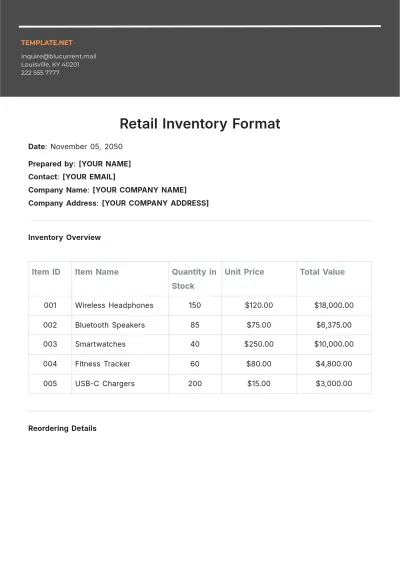The height and width of the screenshot is (566, 400).
Task: Select the [YOUR COMPANY ADDRESS] placeholder
Action: pyautogui.click(x=155, y=203)
